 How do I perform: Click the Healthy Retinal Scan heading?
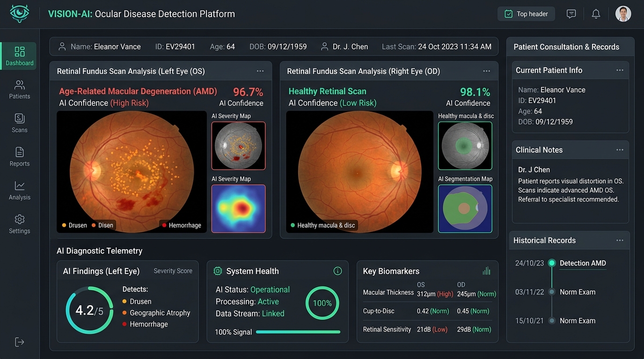click(328, 91)
